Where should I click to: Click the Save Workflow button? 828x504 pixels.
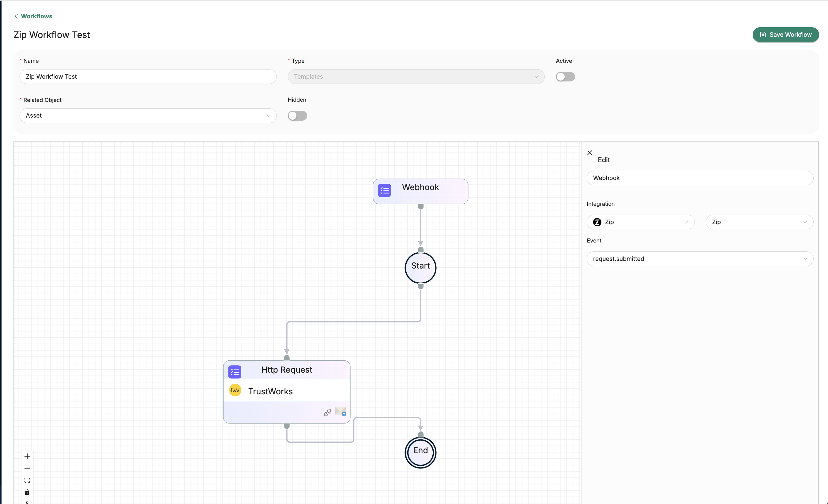coord(785,35)
